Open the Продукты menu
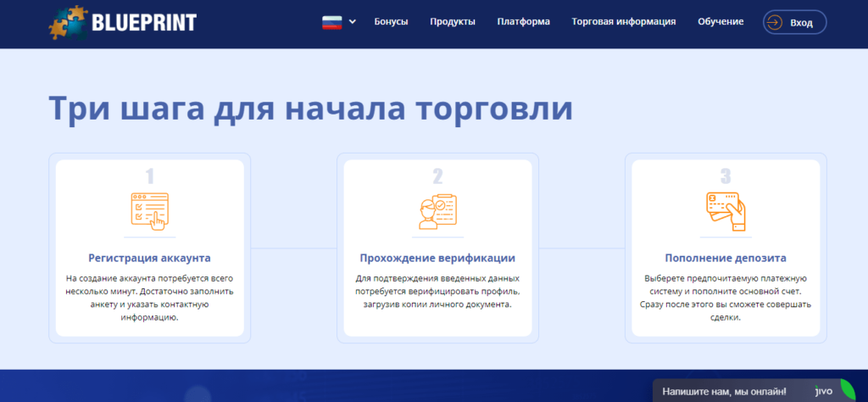Screen dimensions: 868x402 [x=453, y=22]
